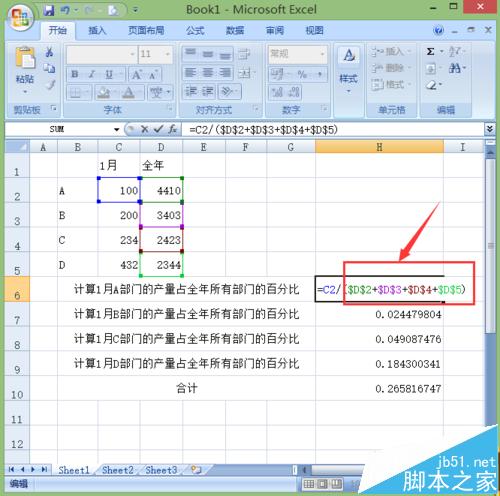This screenshot has width=500, height=496.
Task: Undo the last action
Action: 65,11
